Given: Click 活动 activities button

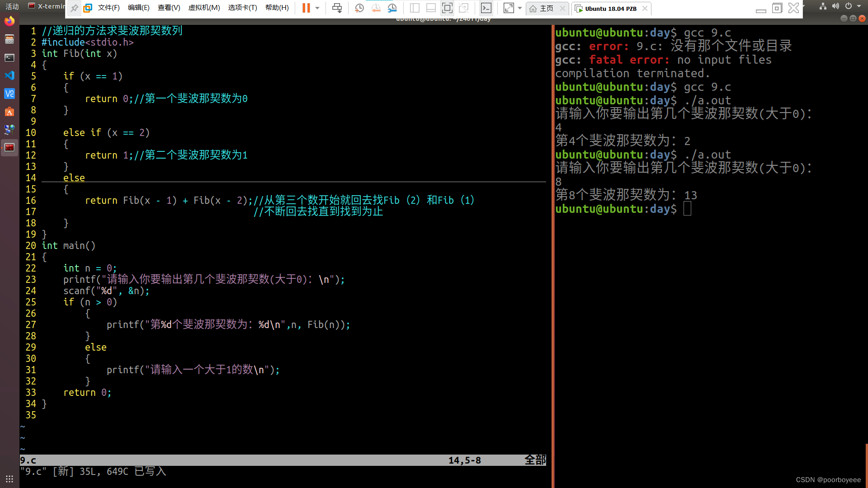Looking at the screenshot, I should pyautogui.click(x=12, y=6).
